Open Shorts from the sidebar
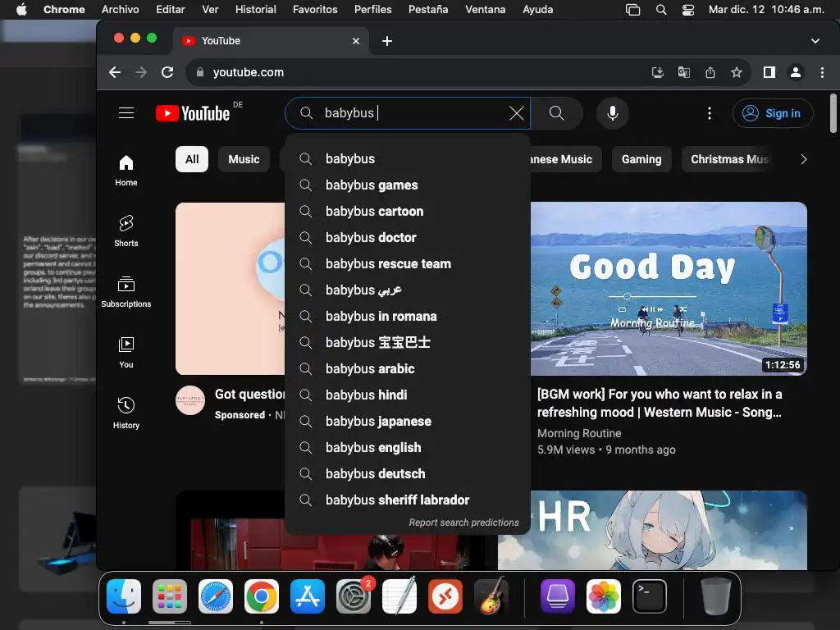 point(126,231)
